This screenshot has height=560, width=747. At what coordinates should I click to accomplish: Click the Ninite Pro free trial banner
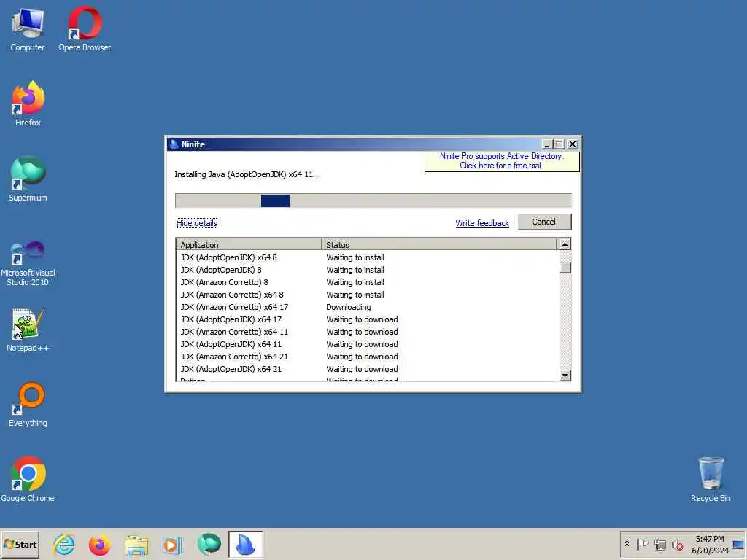(x=502, y=161)
